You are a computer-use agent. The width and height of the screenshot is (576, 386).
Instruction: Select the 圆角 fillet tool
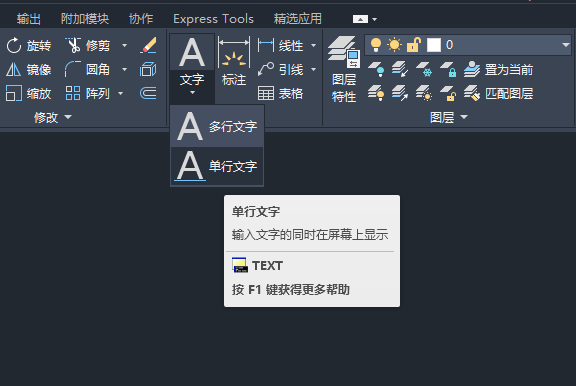tap(88, 69)
